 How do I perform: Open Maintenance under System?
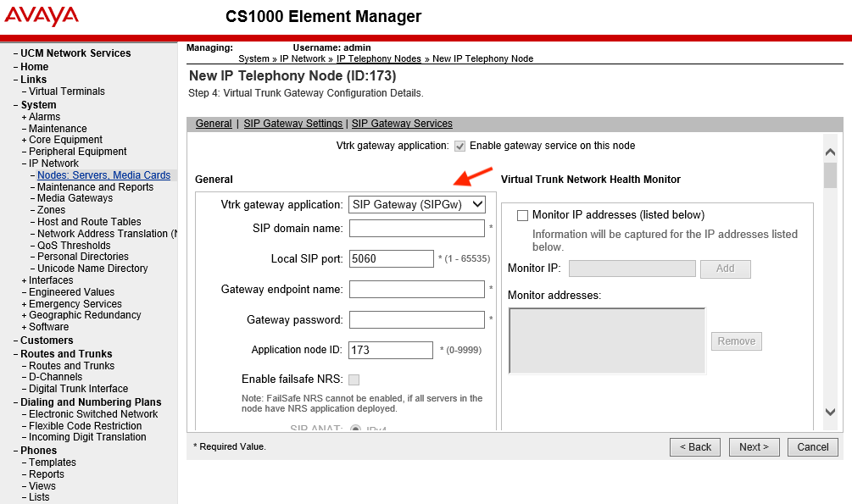(58, 129)
